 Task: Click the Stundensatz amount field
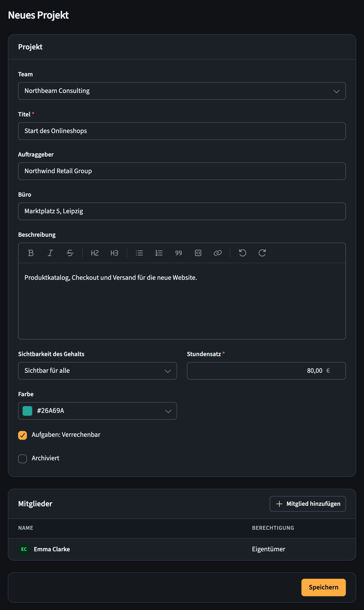pyautogui.click(x=266, y=371)
